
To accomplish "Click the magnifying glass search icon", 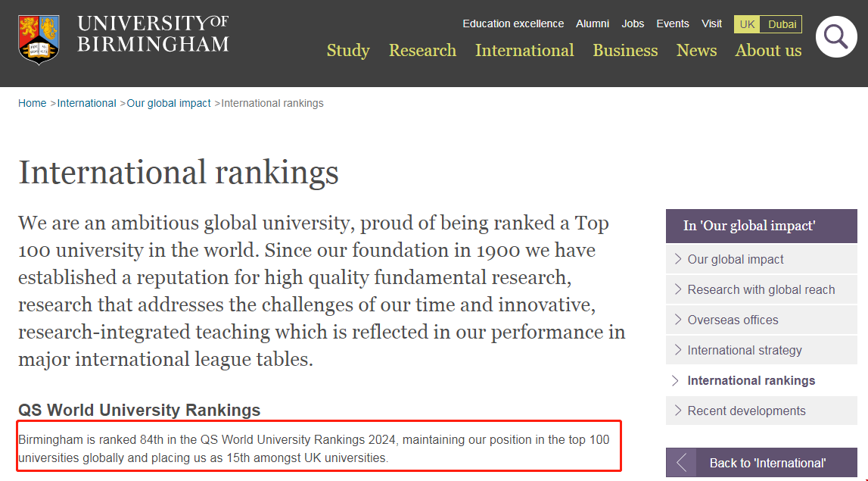I will click(x=835, y=36).
